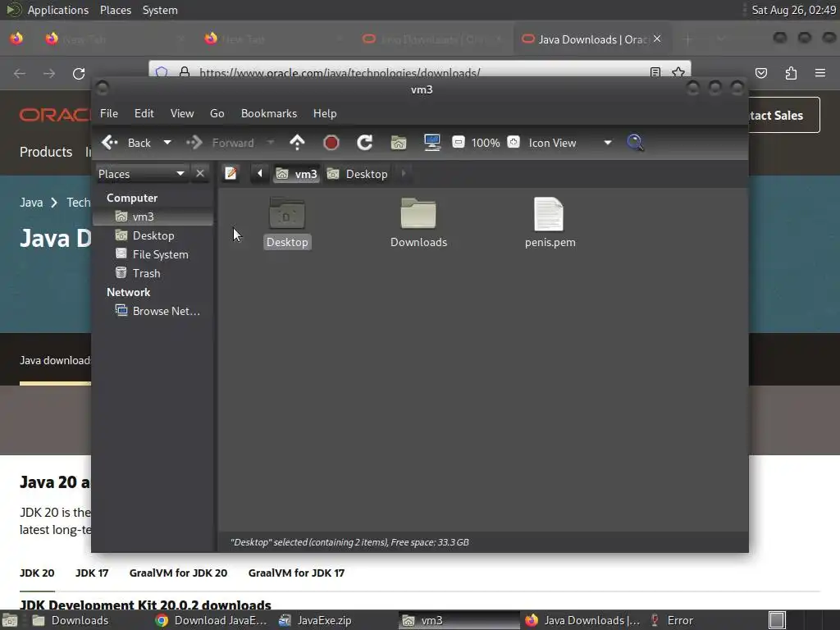
Task: Zoom in with the plus icon
Action: (x=514, y=142)
